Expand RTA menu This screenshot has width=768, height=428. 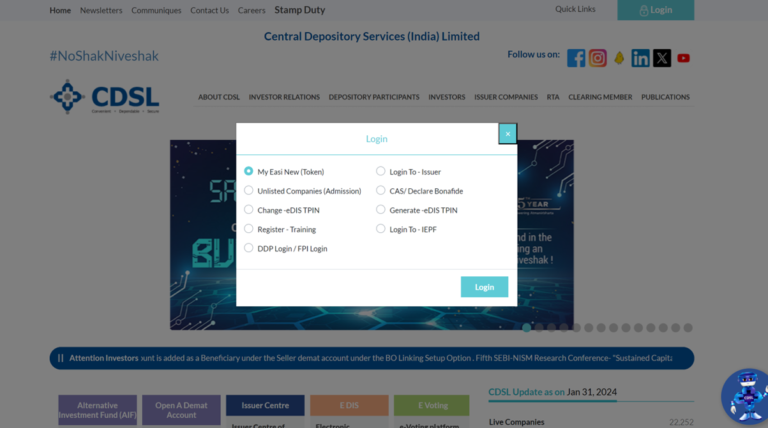click(x=553, y=97)
